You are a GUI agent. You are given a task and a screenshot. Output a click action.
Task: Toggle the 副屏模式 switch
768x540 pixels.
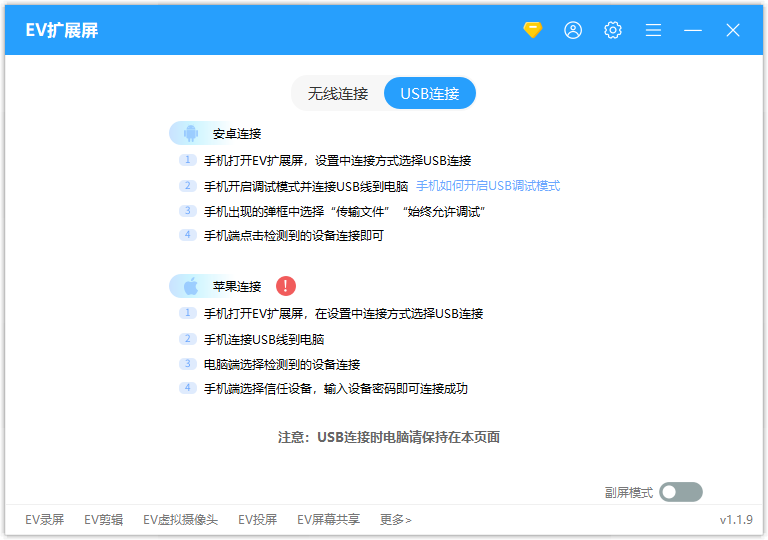(x=680, y=492)
